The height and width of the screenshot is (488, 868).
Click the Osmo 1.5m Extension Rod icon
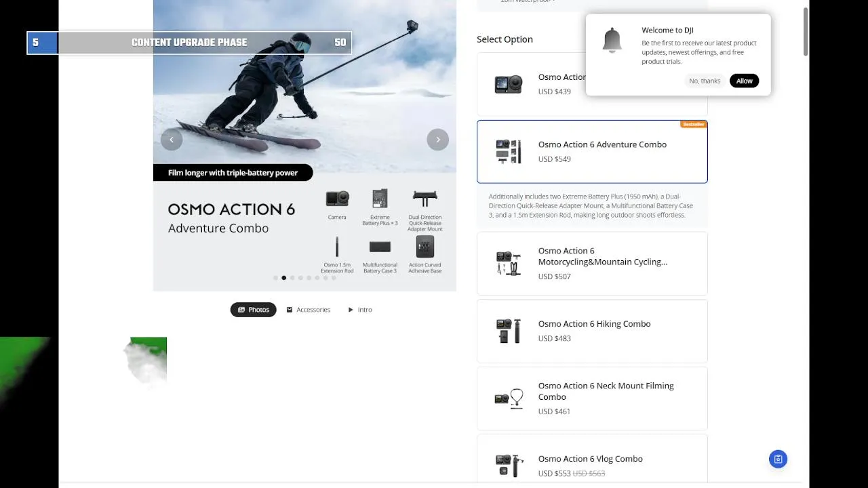pos(337,247)
